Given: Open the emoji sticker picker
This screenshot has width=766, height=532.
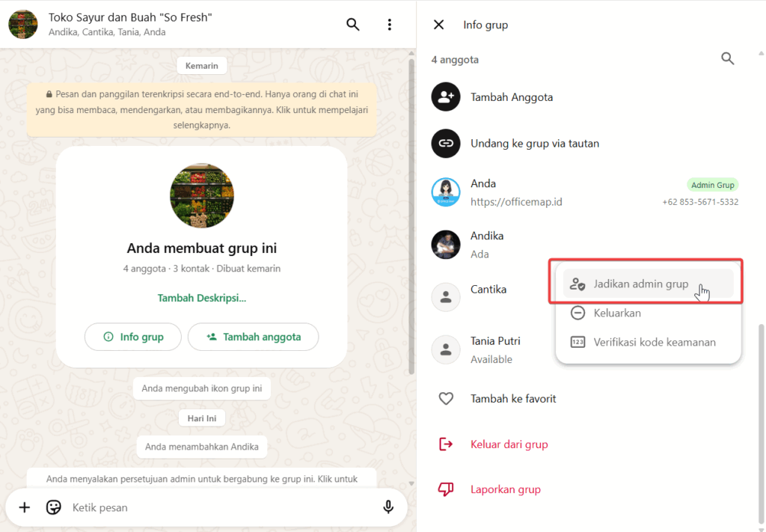Looking at the screenshot, I should click(54, 507).
